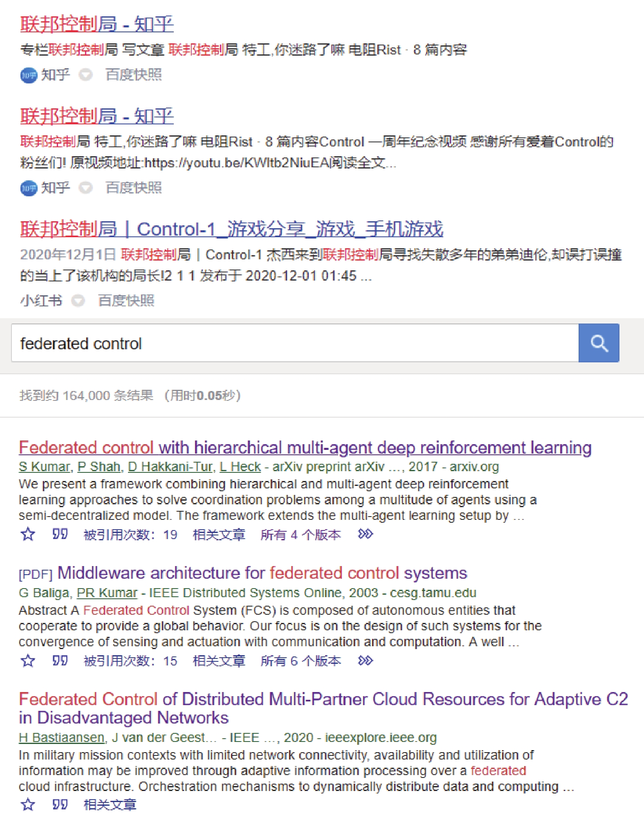This screenshot has height=827, width=644.
Task: Open author P Shah's profile
Action: pyautogui.click(x=99, y=467)
